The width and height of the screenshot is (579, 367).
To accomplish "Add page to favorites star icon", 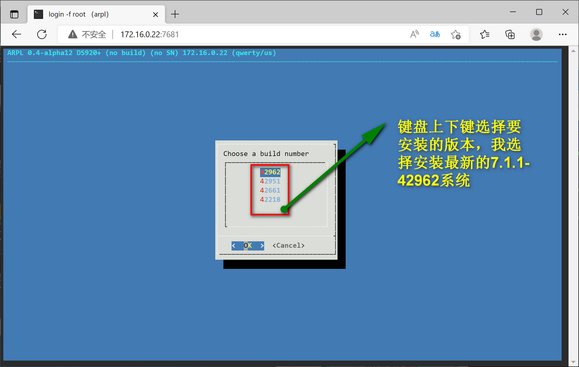I will tap(456, 34).
